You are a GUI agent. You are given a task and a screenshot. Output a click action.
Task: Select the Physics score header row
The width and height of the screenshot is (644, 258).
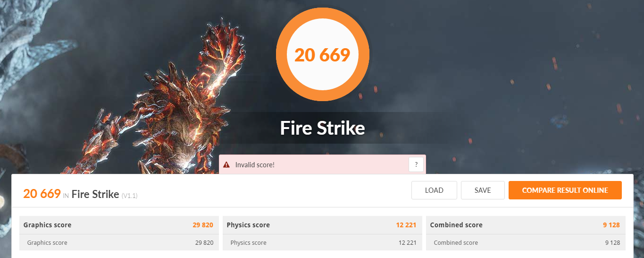[x=322, y=225]
